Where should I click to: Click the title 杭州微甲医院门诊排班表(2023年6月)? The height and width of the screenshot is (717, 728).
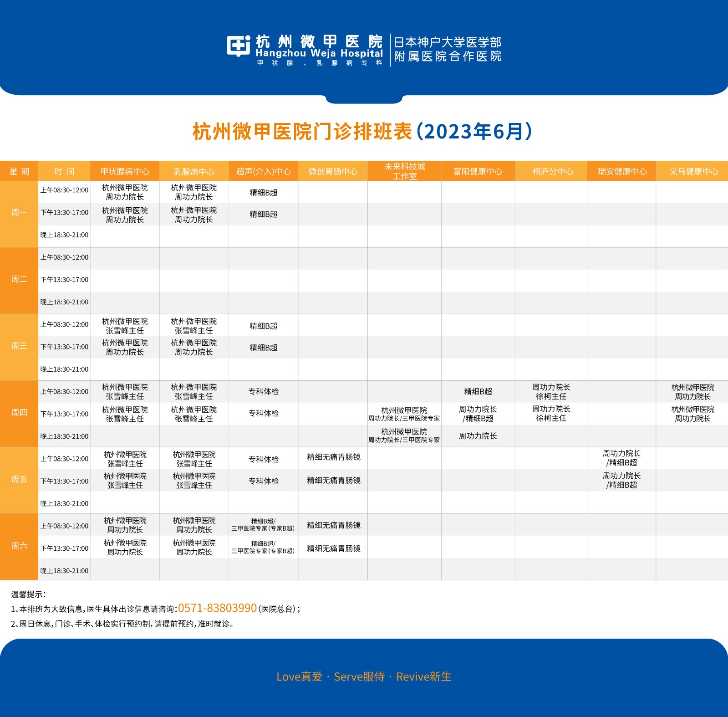point(362,132)
